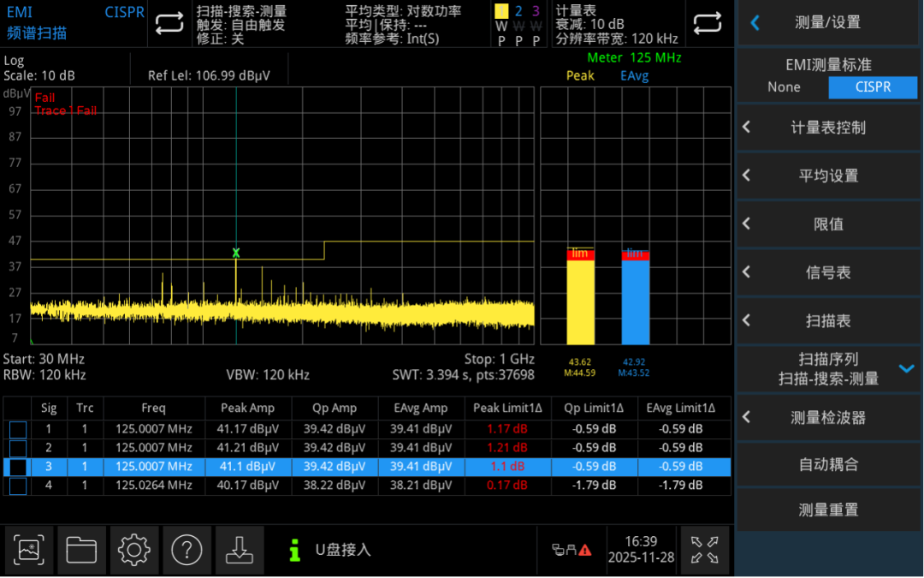Screen dimensions: 924x578
Task: Open the 平均类型 info panel
Action: coord(404,24)
